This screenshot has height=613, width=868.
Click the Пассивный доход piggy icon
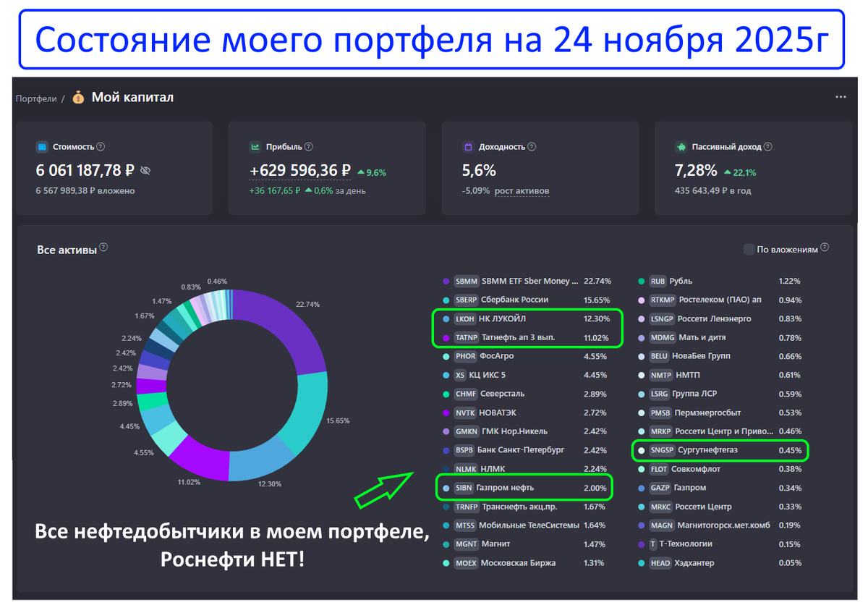681,147
